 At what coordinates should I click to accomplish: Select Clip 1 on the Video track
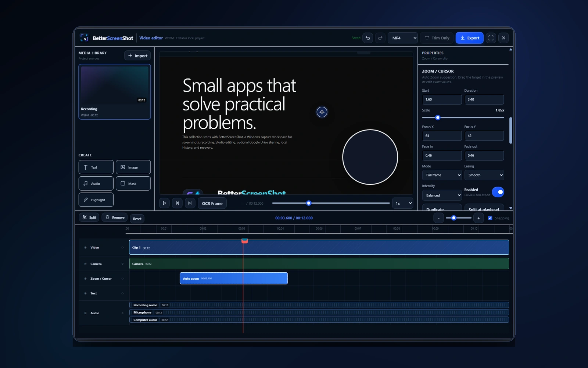pos(319,247)
